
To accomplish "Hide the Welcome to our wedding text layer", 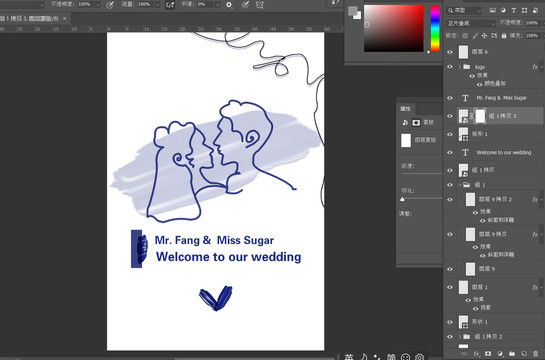I will [x=450, y=153].
